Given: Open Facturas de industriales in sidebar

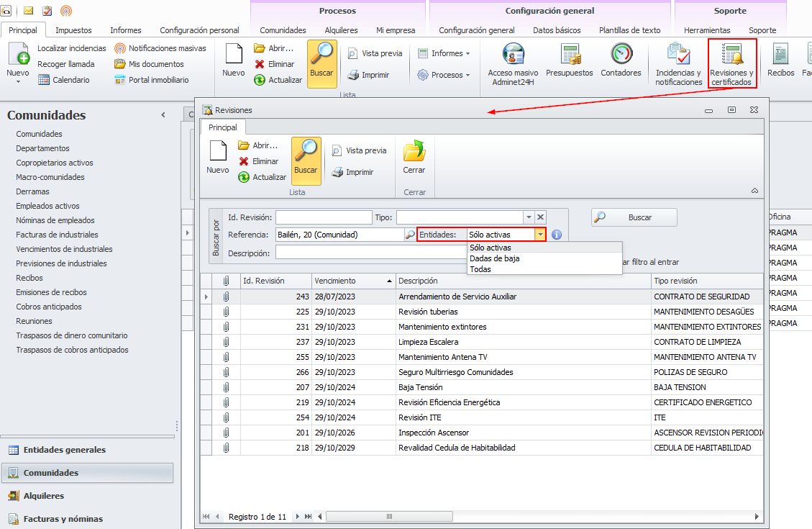Looking at the screenshot, I should click(57, 235).
